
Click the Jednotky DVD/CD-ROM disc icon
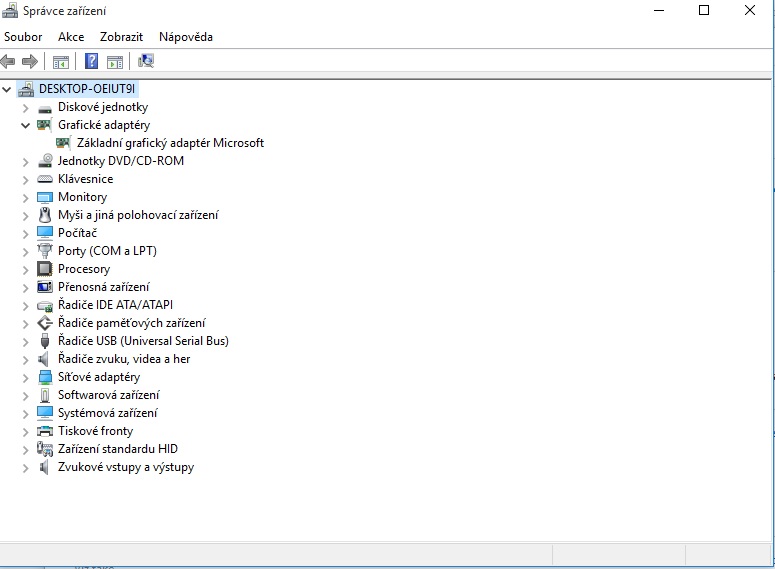coord(45,161)
